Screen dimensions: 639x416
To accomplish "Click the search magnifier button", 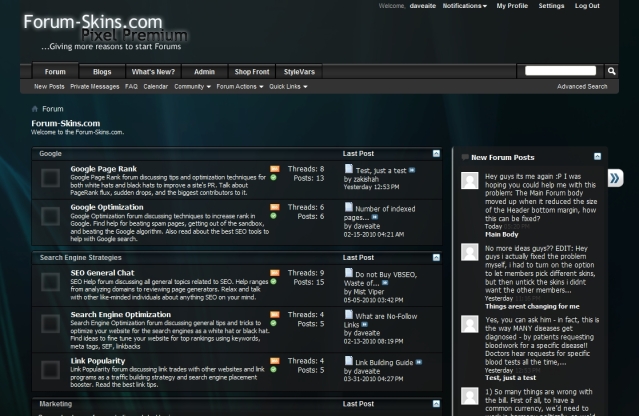I will tap(611, 71).
